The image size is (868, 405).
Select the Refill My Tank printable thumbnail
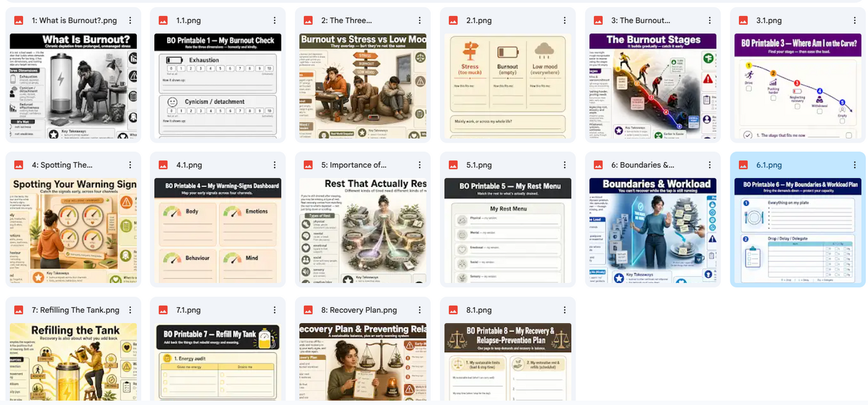[218, 362]
